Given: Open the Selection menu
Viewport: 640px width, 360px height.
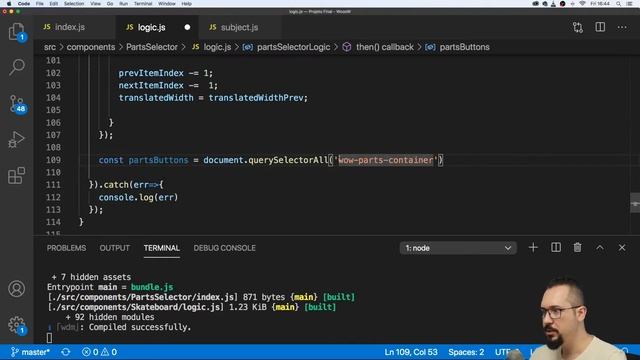Looking at the screenshot, I should (x=74, y=4).
